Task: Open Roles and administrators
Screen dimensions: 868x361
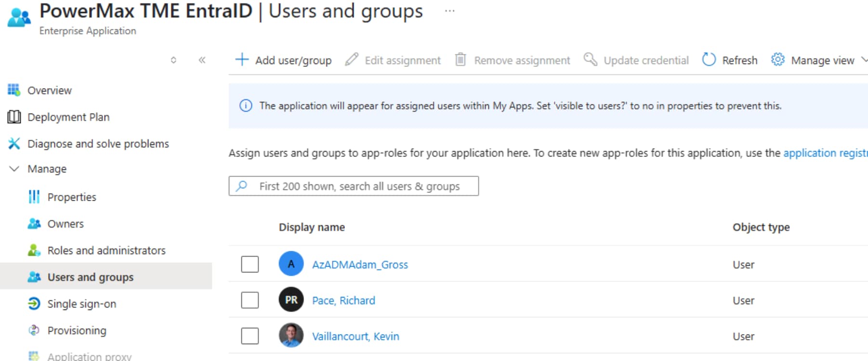Action: point(106,250)
